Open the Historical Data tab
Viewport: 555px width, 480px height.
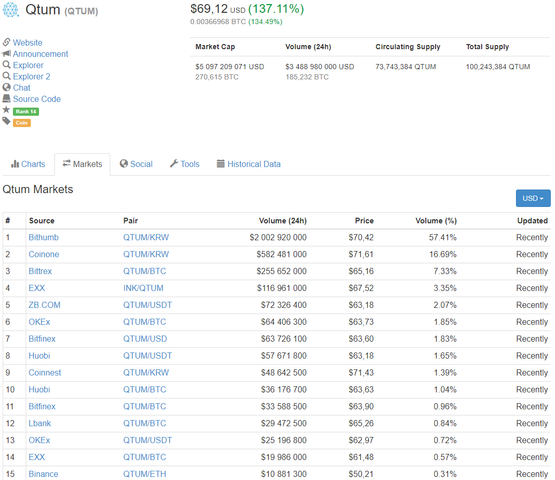point(249,164)
